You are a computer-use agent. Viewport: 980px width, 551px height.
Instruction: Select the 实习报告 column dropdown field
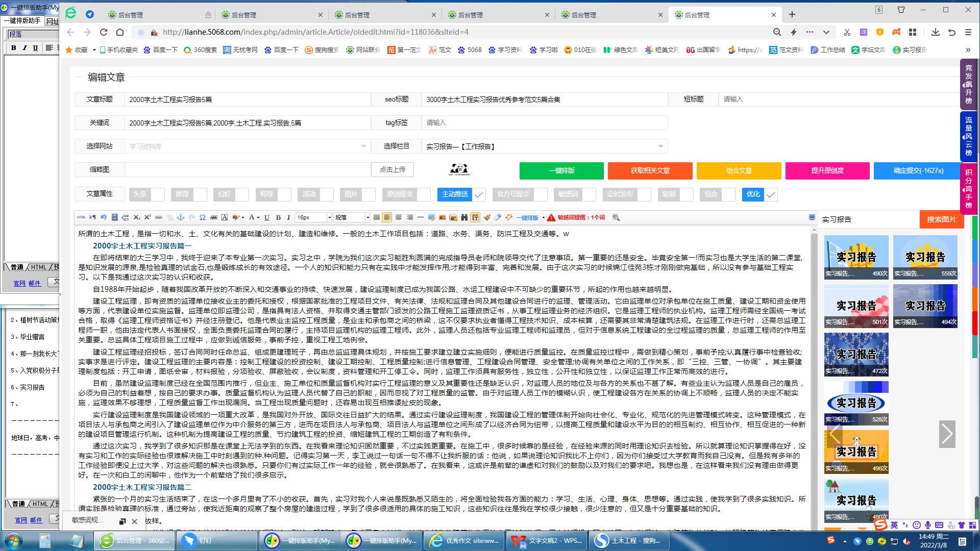pyautogui.click(x=544, y=146)
